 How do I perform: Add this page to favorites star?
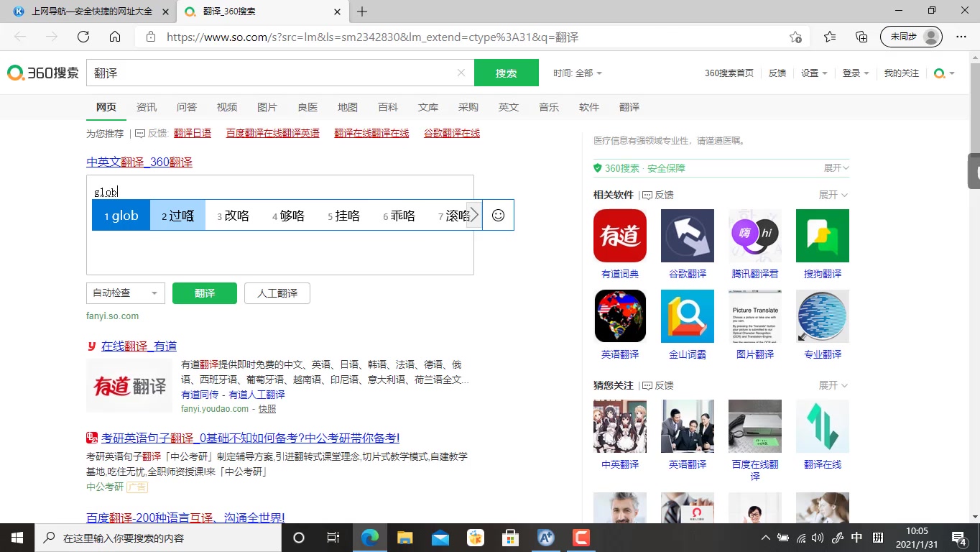click(795, 37)
